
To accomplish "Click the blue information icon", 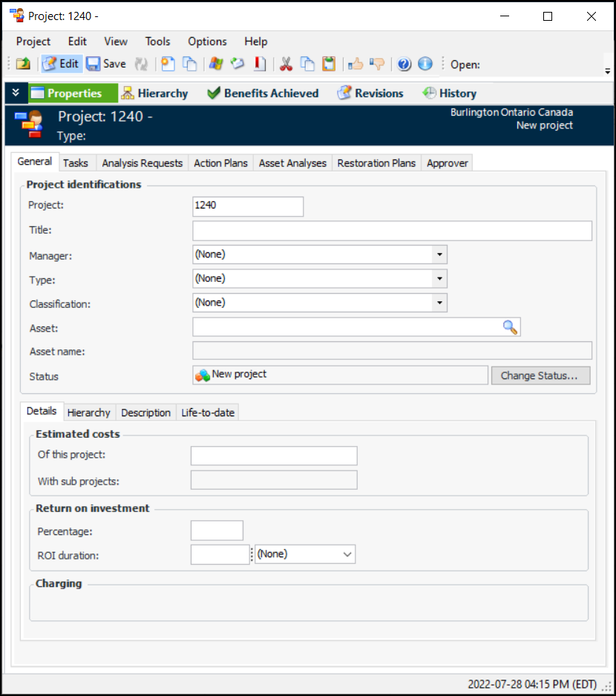I will click(x=425, y=64).
